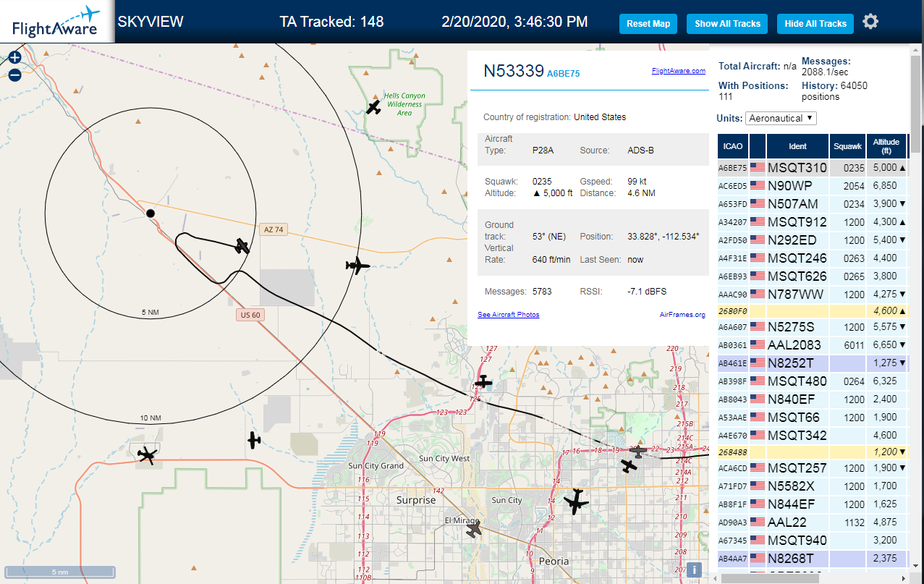The height and width of the screenshot is (584, 924).
Task: Click the AZ 74 road label
Action: [x=274, y=229]
